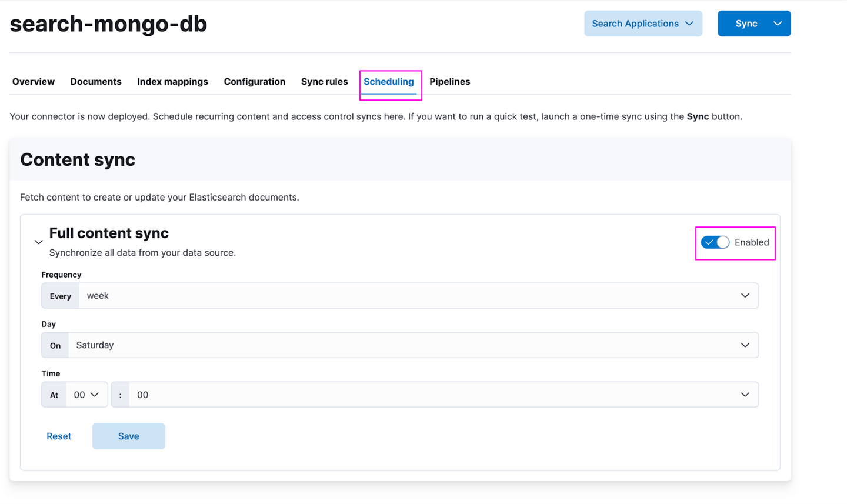Click the Search Applications chevron icon
Screen dimensions: 847x504
coord(689,24)
